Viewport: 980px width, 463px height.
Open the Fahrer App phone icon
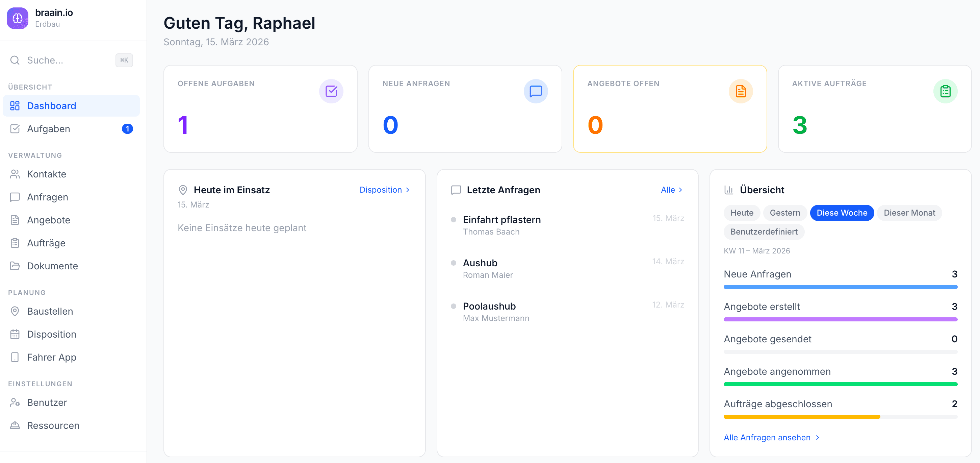point(15,357)
